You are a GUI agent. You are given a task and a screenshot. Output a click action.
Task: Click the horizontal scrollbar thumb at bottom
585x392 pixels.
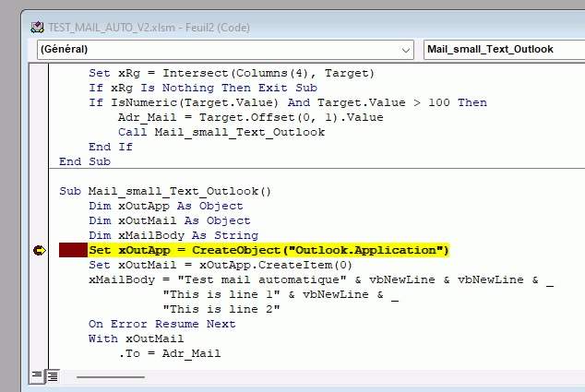tap(111, 376)
